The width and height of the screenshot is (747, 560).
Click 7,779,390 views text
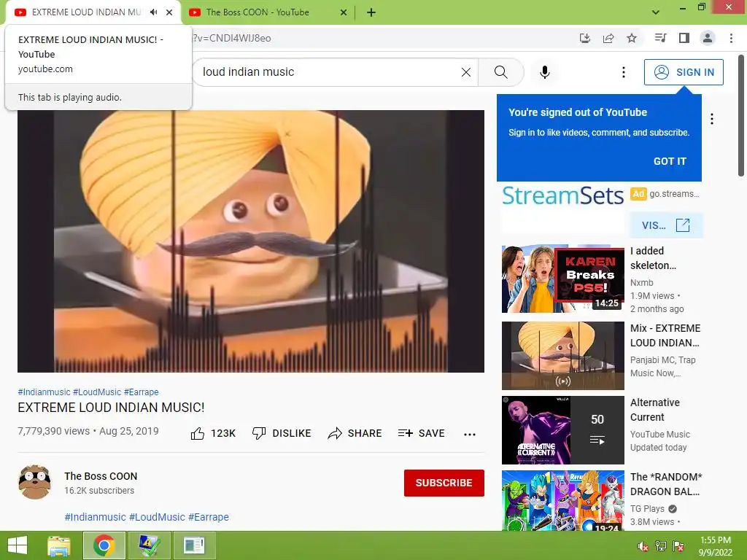(x=53, y=431)
